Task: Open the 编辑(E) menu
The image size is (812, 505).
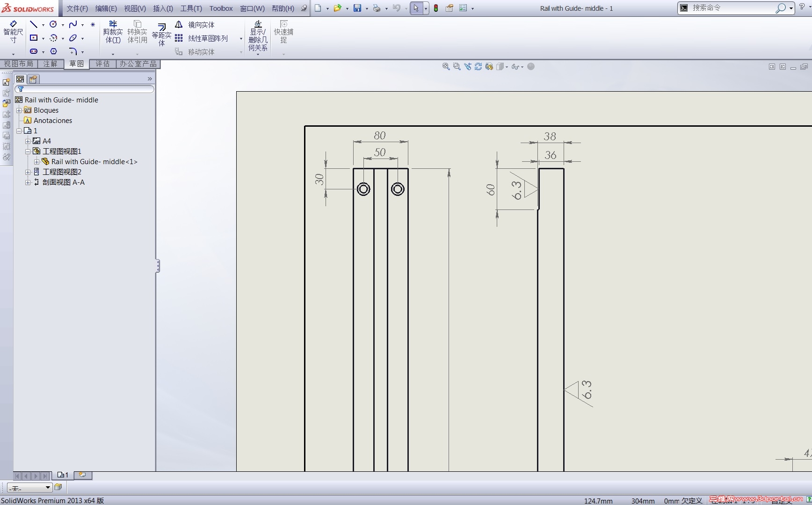Action: 106,8
